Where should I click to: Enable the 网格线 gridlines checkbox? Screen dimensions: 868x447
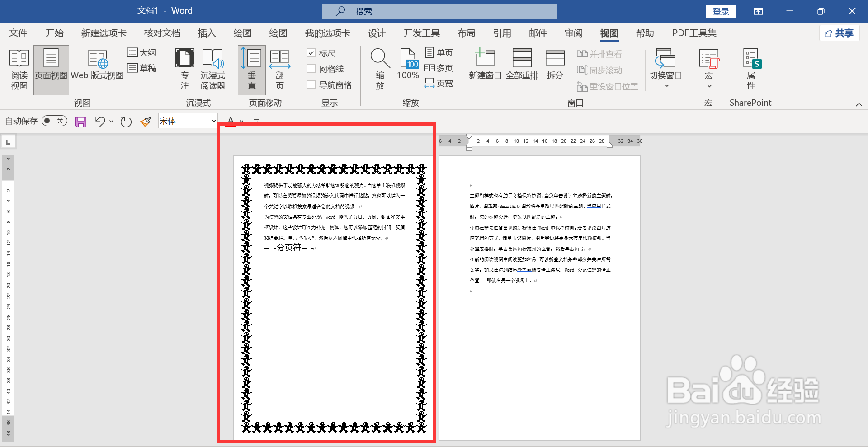[311, 69]
